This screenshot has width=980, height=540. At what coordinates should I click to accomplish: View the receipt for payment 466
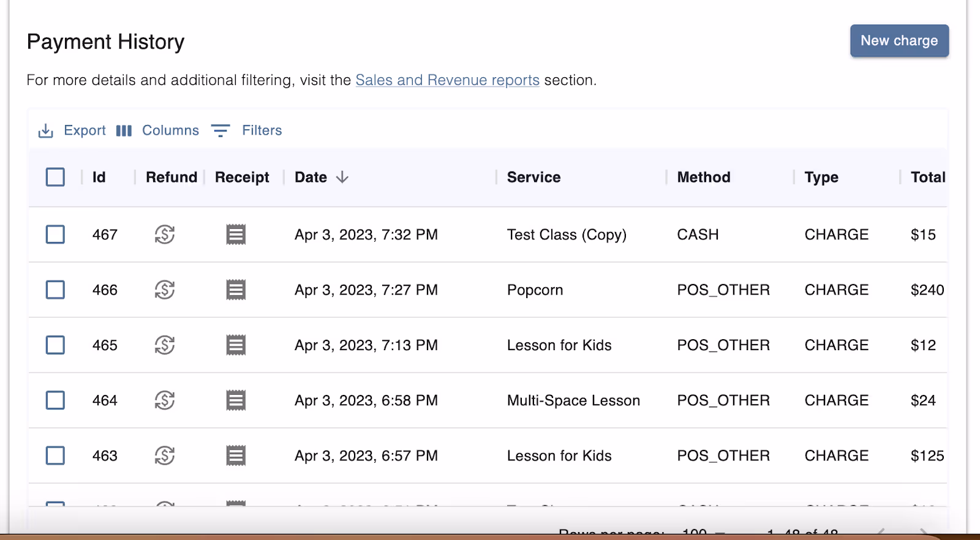point(236,290)
